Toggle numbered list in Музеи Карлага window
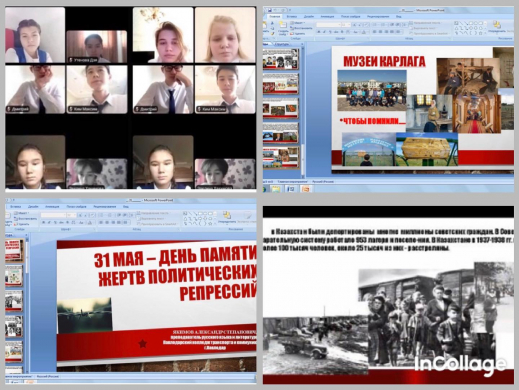Image resolution: width=519 pixels, height=390 pixels. (383, 24)
